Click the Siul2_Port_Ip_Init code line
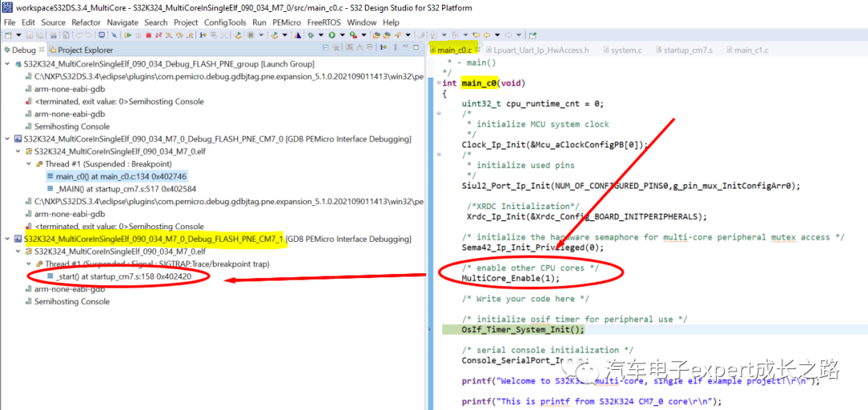The height and width of the screenshot is (410, 868). click(x=631, y=186)
